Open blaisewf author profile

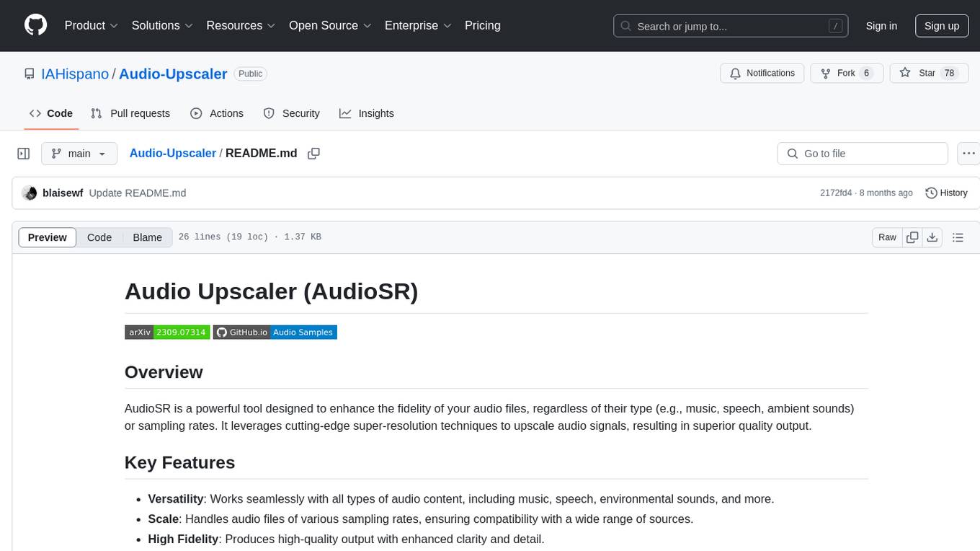[x=63, y=193]
